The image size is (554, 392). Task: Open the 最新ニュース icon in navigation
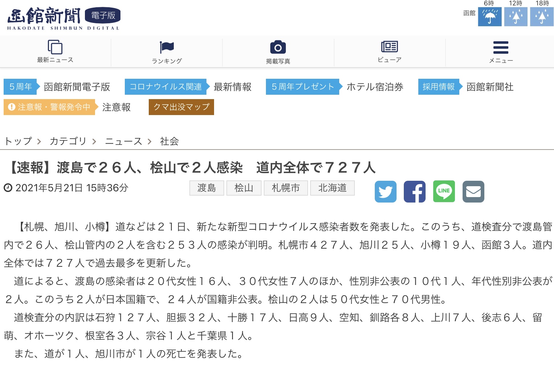[55, 48]
